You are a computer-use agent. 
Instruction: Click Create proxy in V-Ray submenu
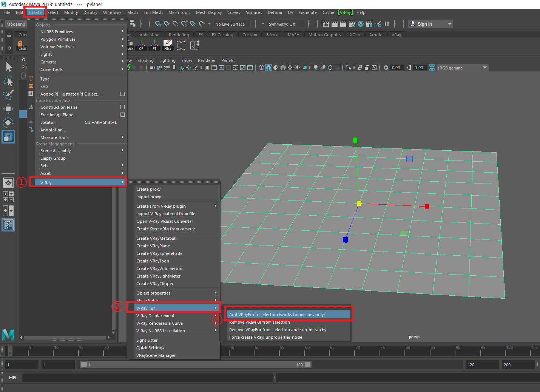(x=177, y=189)
